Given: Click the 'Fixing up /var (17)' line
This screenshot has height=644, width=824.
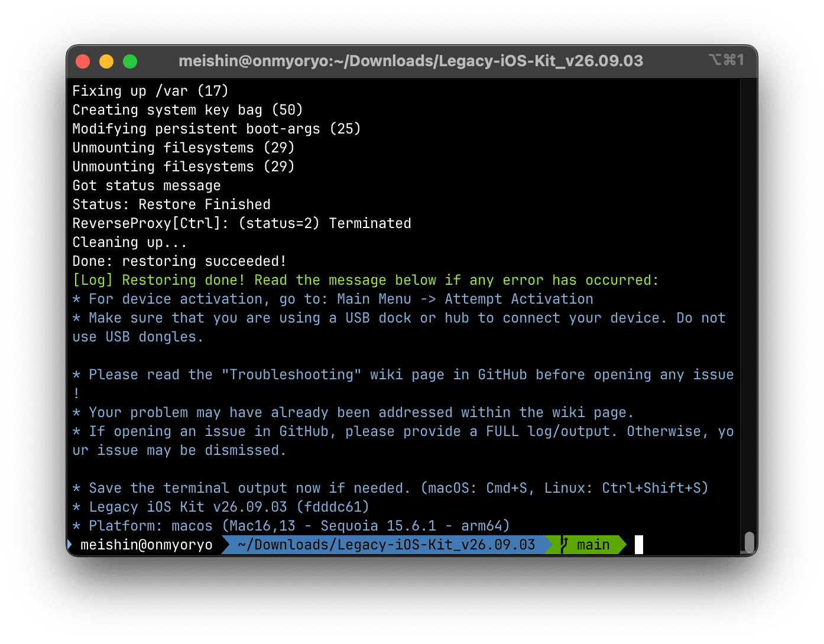Looking at the screenshot, I should pos(151,91).
